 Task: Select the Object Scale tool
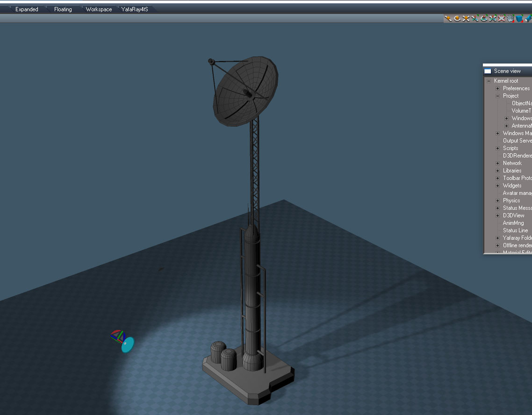466,19
